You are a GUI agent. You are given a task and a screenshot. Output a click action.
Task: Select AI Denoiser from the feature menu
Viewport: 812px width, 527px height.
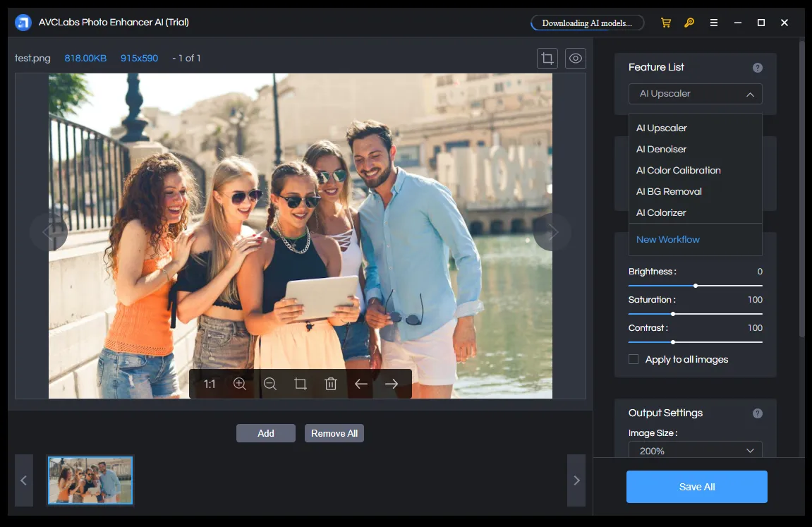pos(661,149)
